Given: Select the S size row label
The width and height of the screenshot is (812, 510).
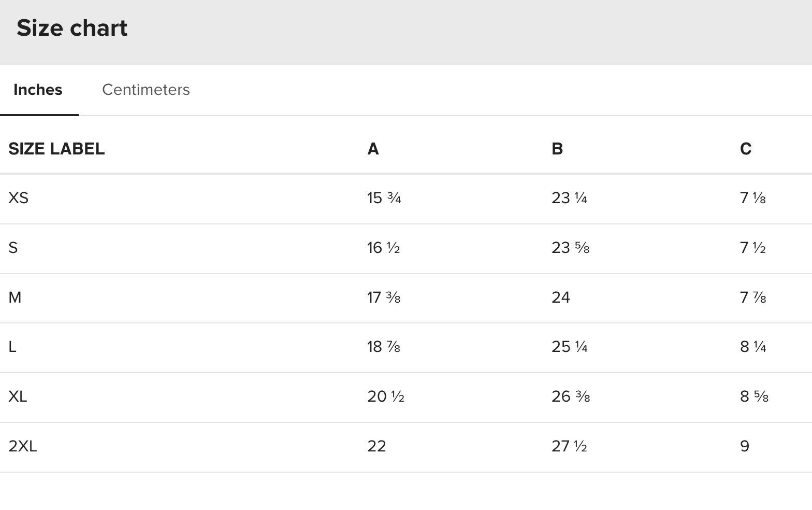Looking at the screenshot, I should click(x=13, y=248).
